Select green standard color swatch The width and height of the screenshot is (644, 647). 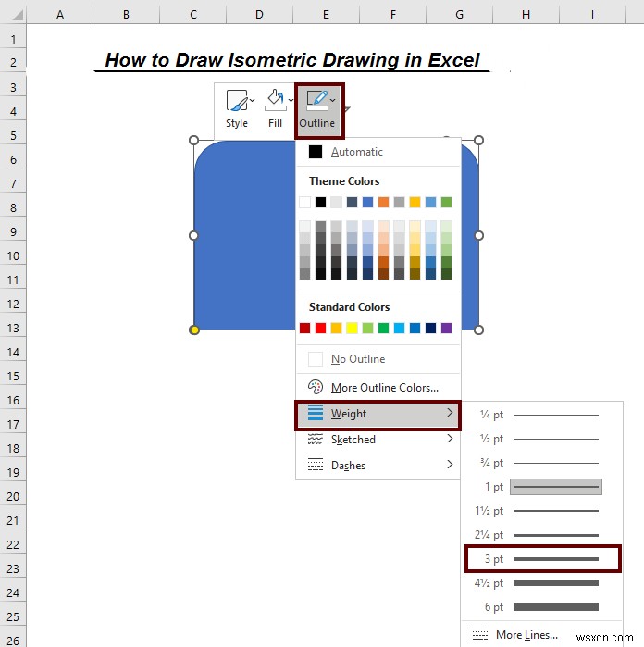point(383,328)
